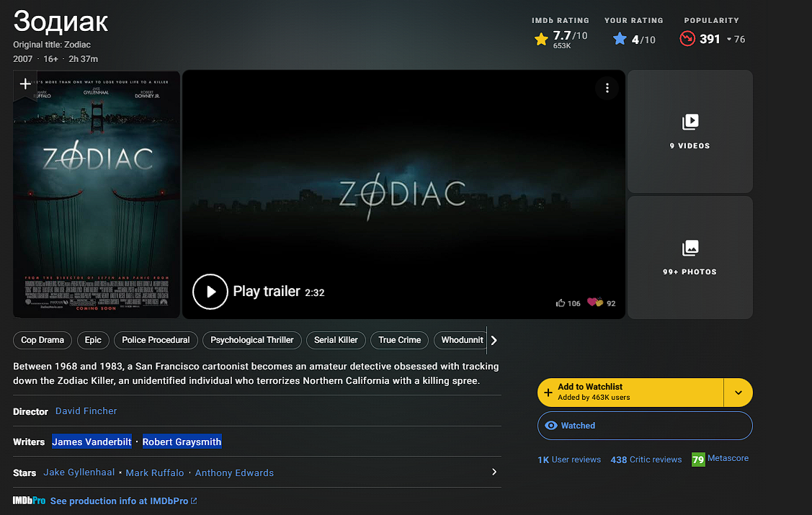Open Mark Ruffalo's profile
812x515 pixels.
point(155,473)
